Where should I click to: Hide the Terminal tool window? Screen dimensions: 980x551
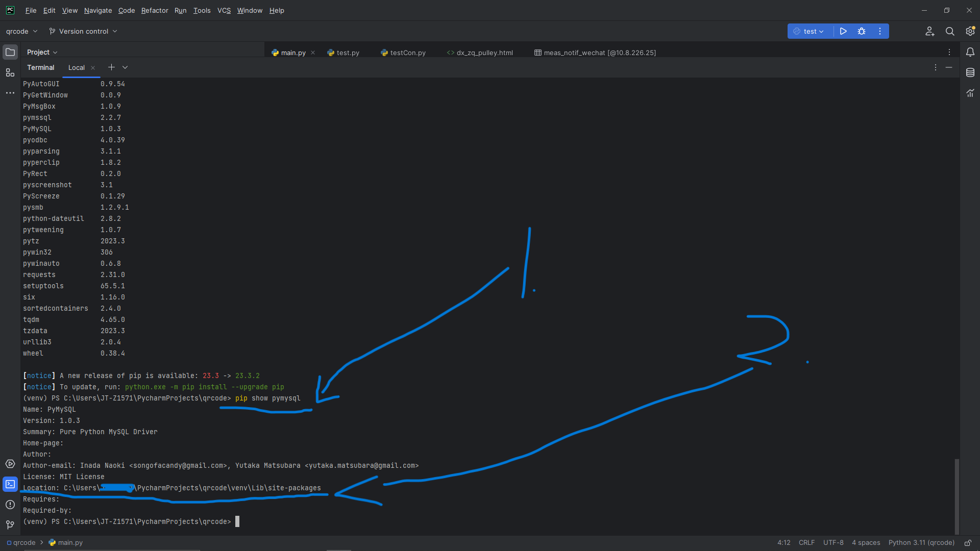click(949, 67)
